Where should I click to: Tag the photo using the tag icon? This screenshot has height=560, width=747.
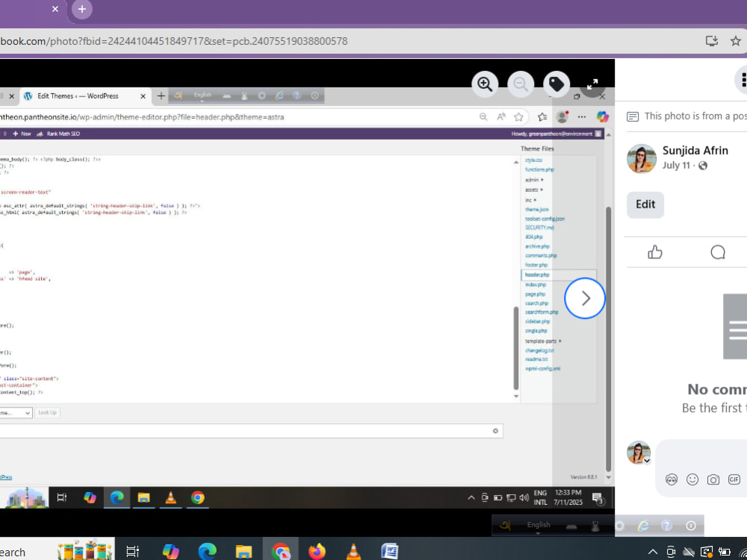coord(557,84)
